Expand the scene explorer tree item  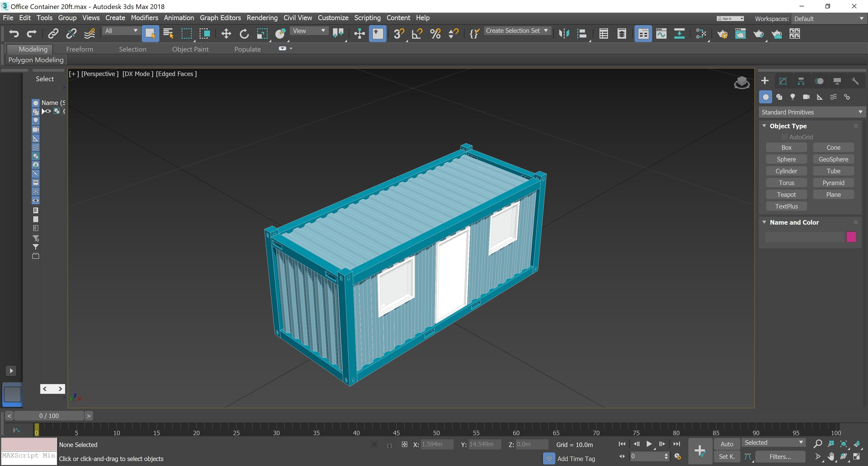(43, 111)
